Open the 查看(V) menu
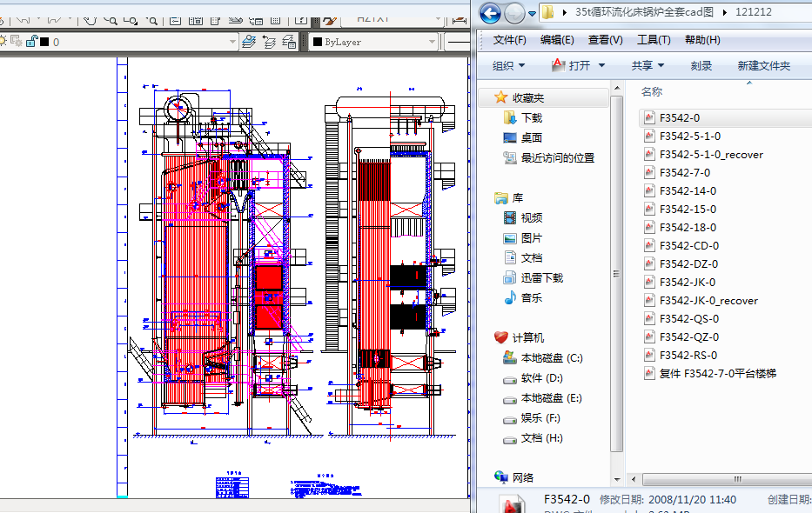812x513 pixels. click(x=606, y=40)
